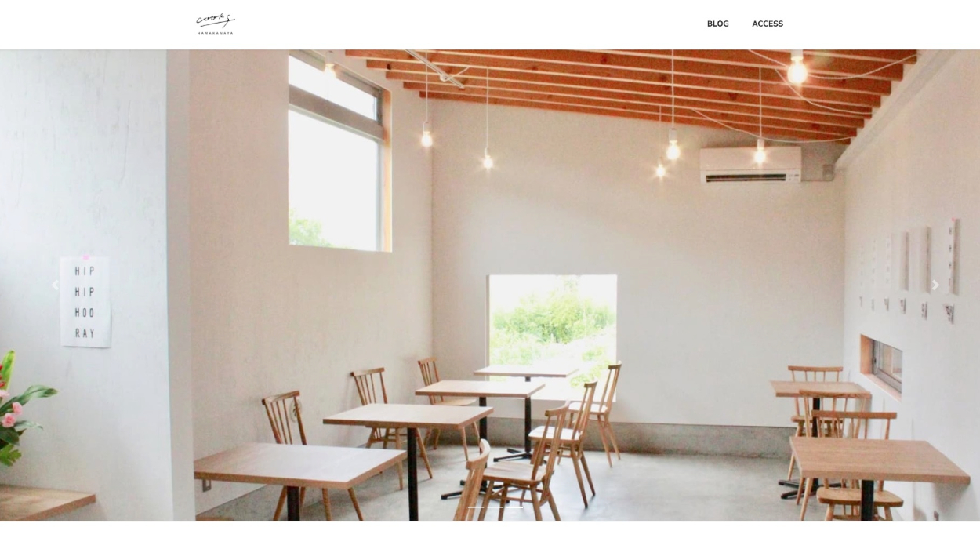Return home via handwritten cooks signature logo
The image size is (980, 538).
click(216, 20)
